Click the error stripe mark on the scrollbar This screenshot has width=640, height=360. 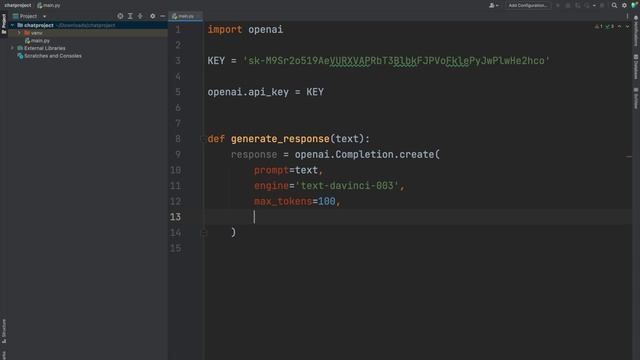pos(629,156)
